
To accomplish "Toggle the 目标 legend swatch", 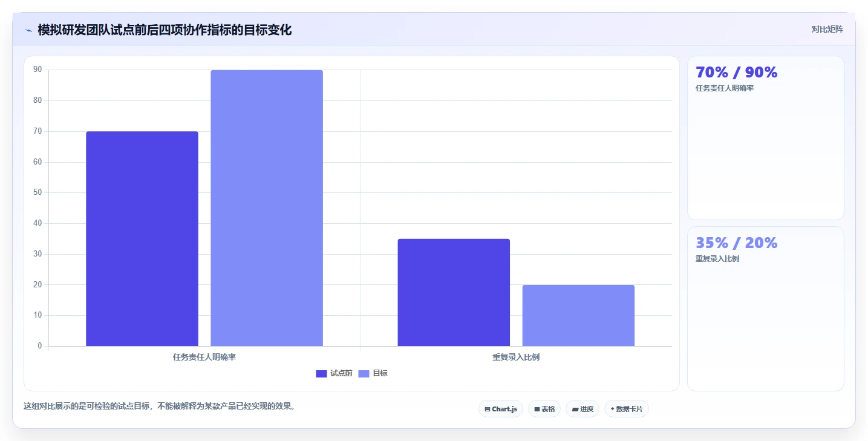I will pyautogui.click(x=364, y=374).
